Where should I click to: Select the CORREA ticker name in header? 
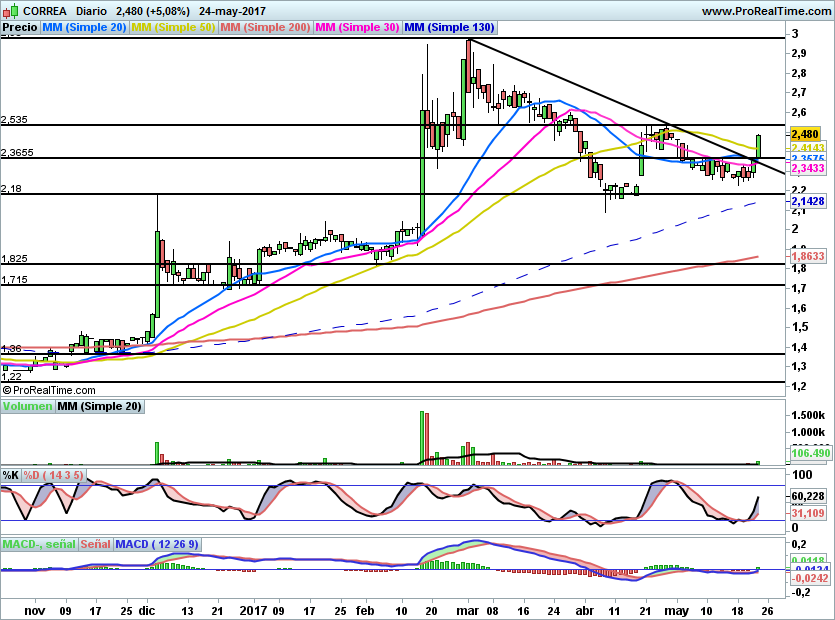(x=44, y=11)
